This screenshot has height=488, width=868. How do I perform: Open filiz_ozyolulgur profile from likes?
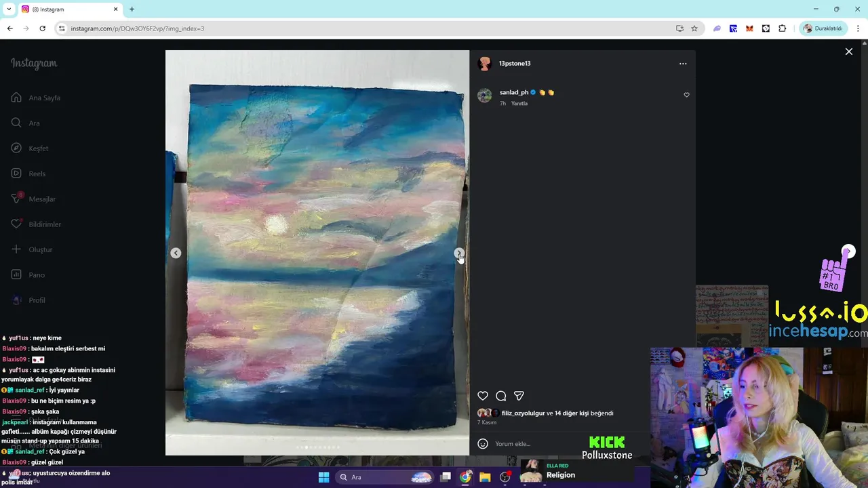click(523, 413)
